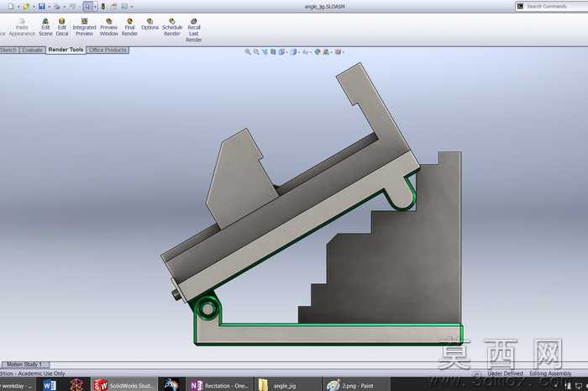The image size is (588, 391).
Task: Click the Apply Scene icon in the view toolbar
Action: [326, 52]
